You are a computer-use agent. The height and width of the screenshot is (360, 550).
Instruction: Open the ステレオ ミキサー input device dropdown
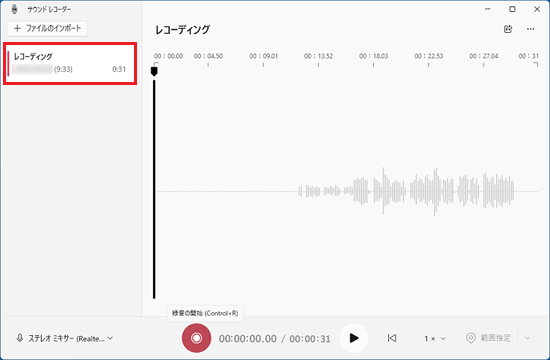(x=65, y=338)
